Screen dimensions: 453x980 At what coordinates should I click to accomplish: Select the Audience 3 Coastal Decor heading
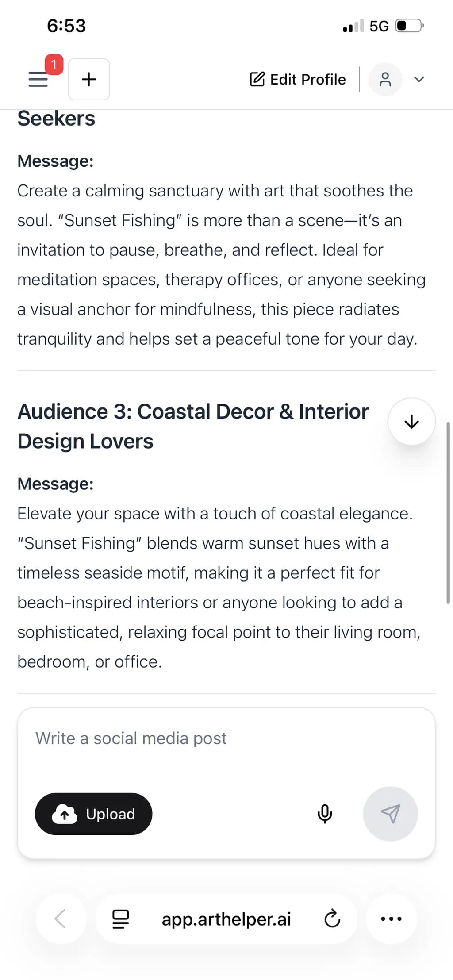(193, 426)
